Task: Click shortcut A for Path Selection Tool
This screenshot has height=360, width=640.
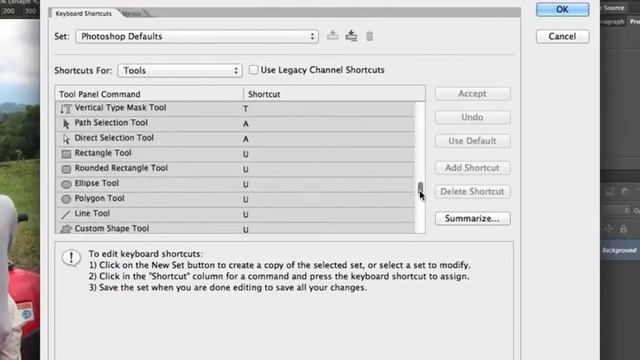Action: coord(245,124)
